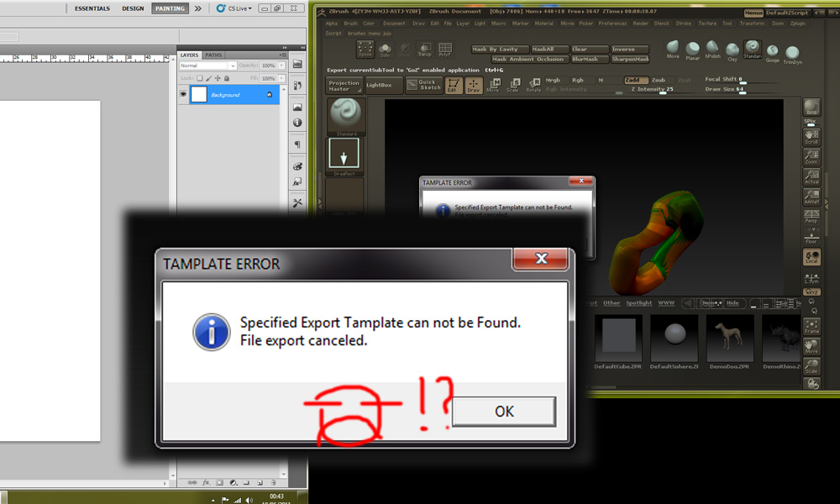Click the Scroll canvas icon
840x504 pixels.
(x=811, y=137)
